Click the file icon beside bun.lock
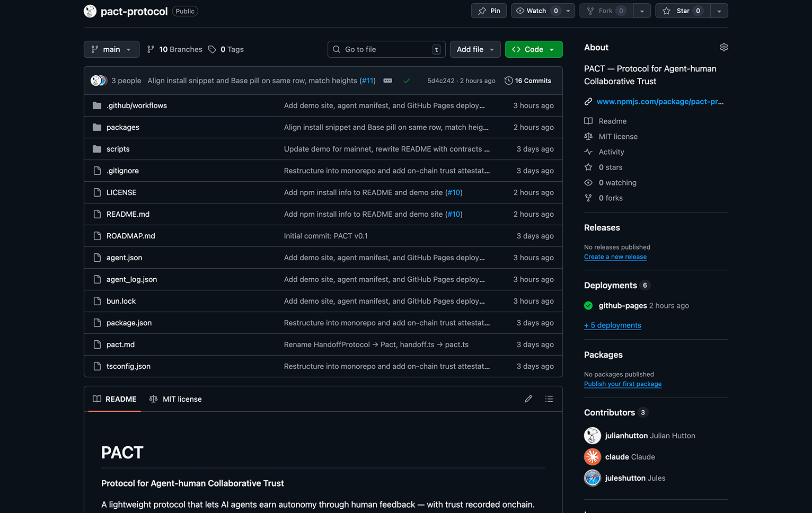 97,301
